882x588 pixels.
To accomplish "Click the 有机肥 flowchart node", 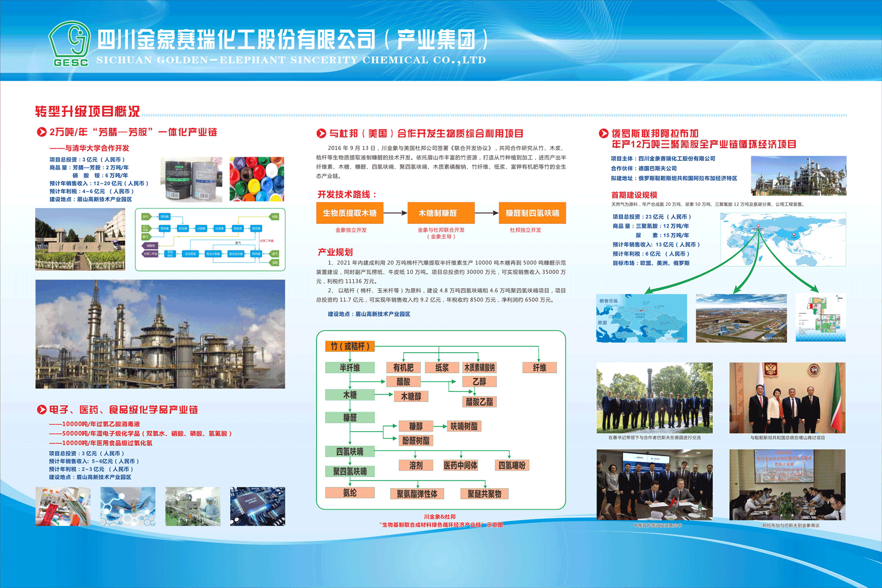I will click(403, 367).
